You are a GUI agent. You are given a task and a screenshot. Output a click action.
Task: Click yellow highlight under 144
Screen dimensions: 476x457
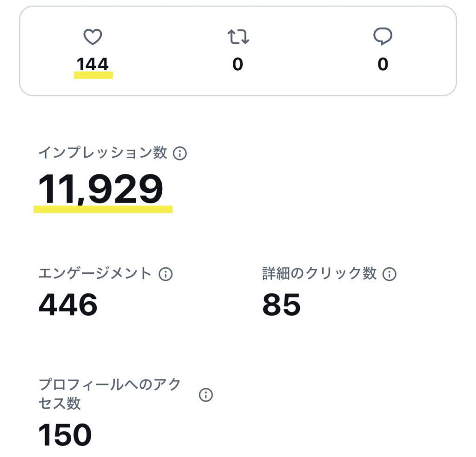pyautogui.click(x=93, y=75)
